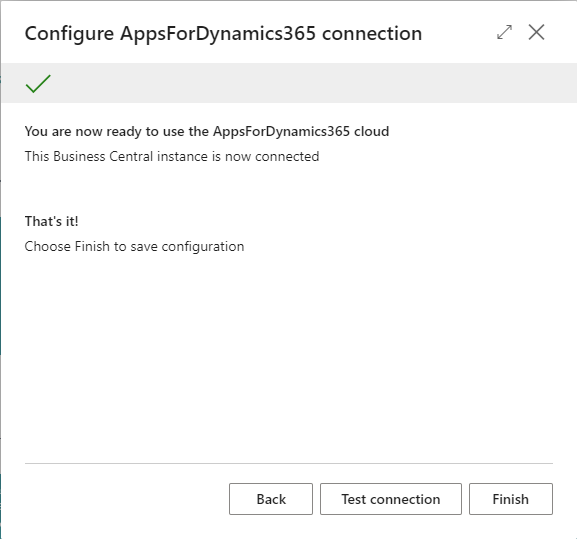Click the 'Choose Finish to save configuration' line
The image size is (577, 539).
click(134, 247)
